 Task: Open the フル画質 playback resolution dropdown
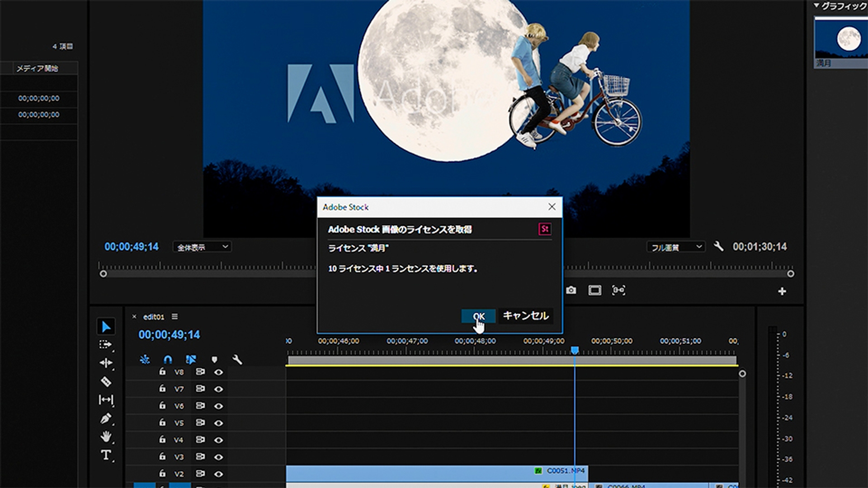[x=676, y=247]
